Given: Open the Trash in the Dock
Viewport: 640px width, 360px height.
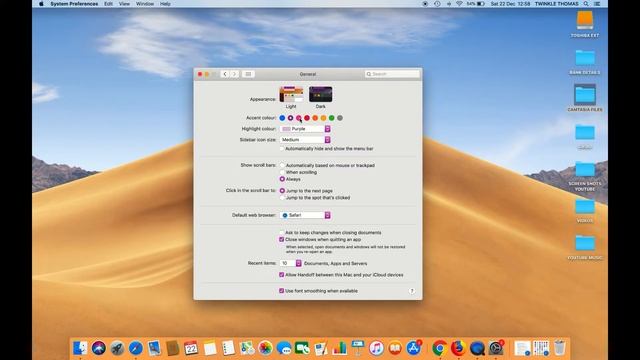Looking at the screenshot, I should [560, 348].
